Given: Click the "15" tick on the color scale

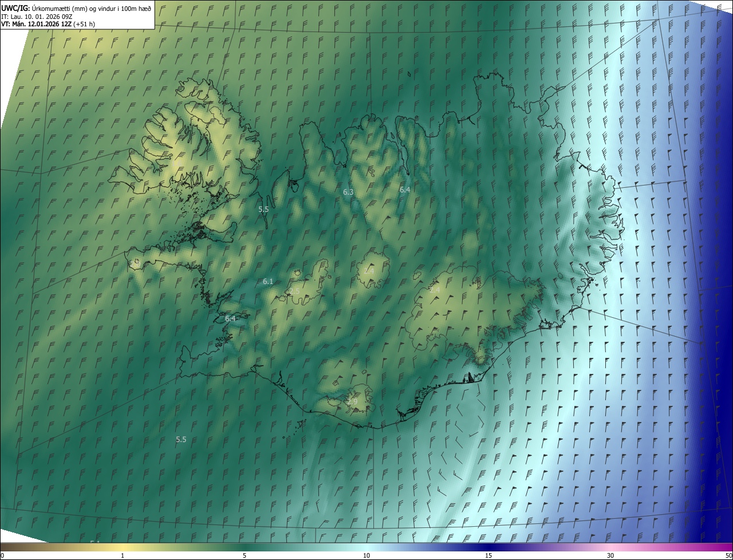Looking at the screenshot, I should pos(488,555).
